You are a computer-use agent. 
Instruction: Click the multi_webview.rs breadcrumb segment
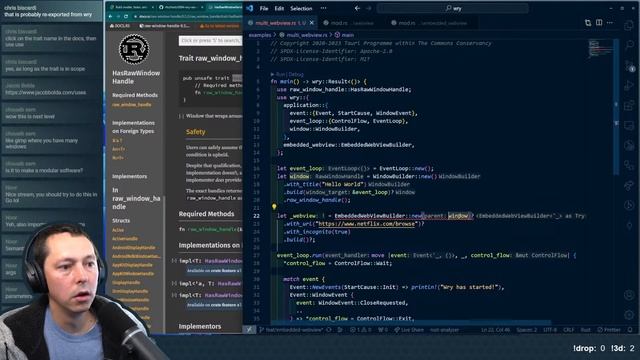(303, 35)
